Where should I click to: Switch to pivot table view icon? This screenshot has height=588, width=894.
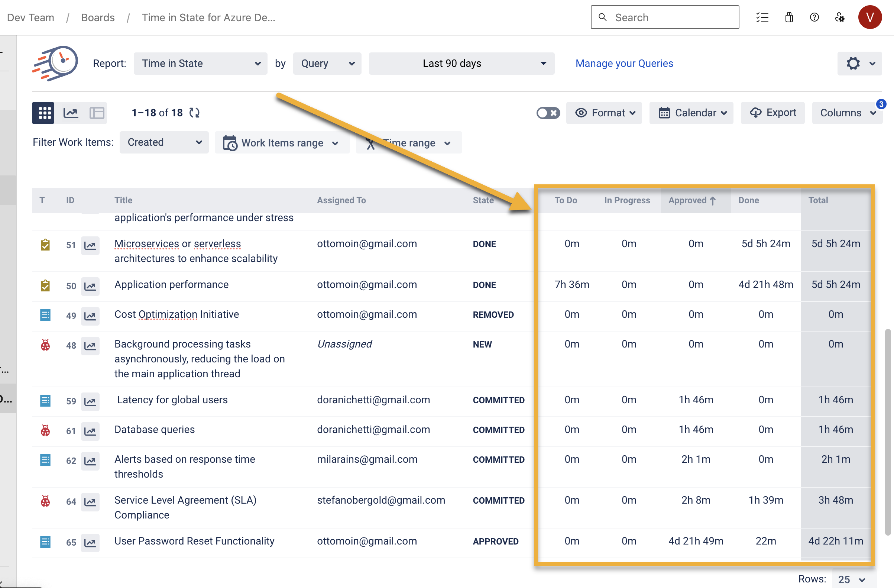[x=97, y=113]
